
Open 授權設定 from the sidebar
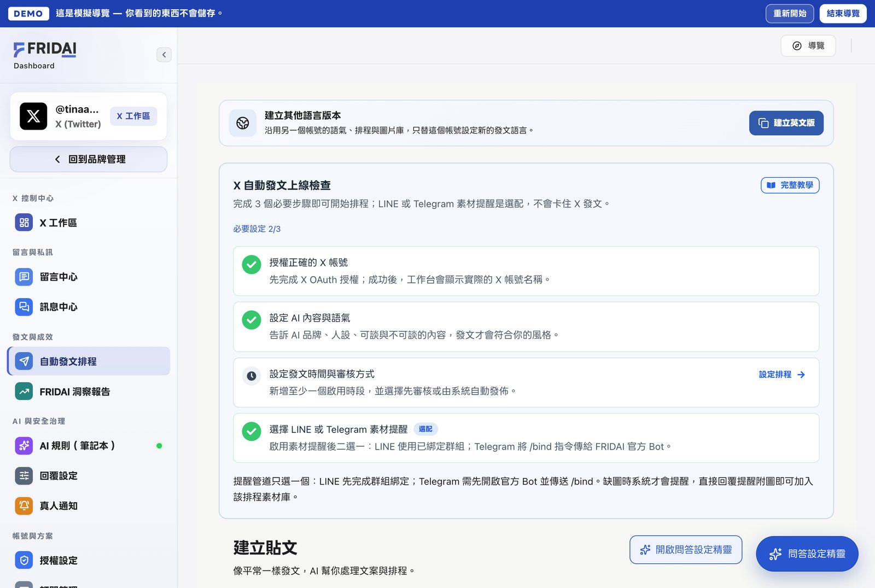(89, 561)
